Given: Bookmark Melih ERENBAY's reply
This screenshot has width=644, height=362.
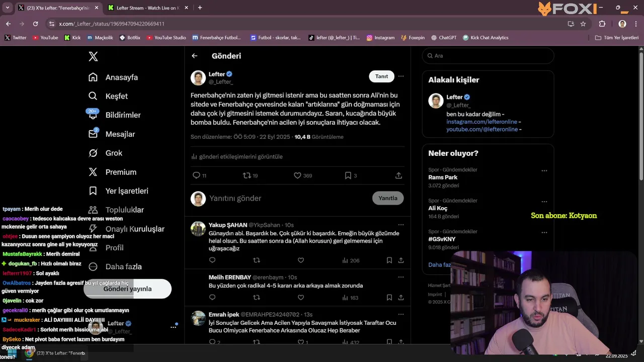Looking at the screenshot, I should 389,298.
